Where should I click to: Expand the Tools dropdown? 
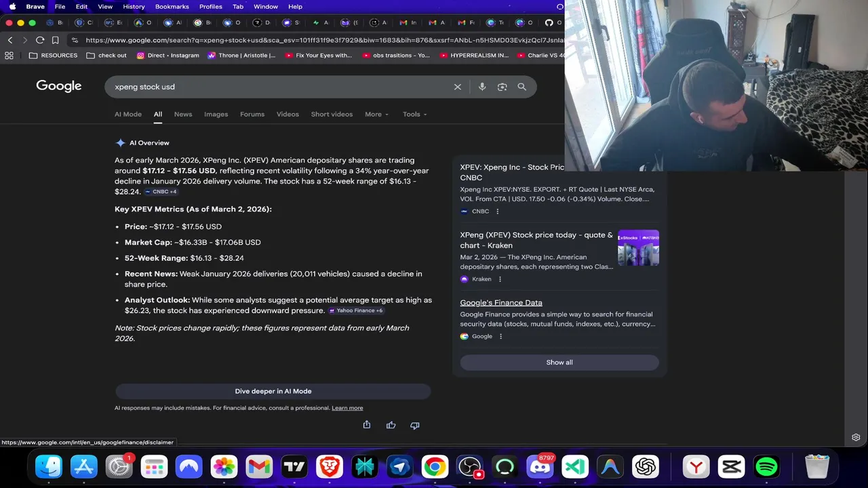(x=415, y=114)
